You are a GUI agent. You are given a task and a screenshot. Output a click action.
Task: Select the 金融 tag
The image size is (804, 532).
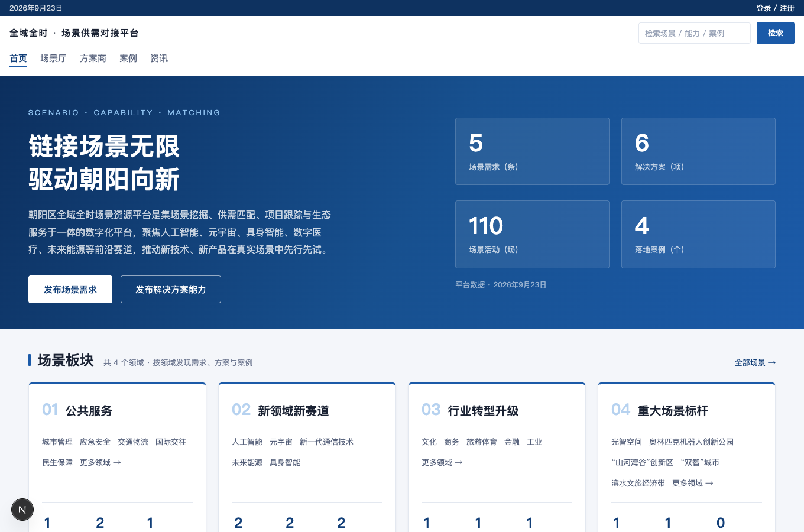tap(512, 442)
